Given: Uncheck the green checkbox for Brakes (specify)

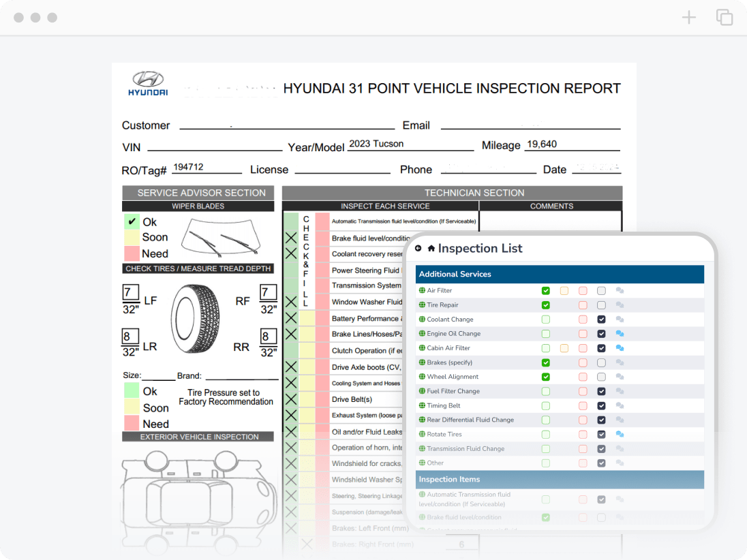Looking at the screenshot, I should click(546, 362).
